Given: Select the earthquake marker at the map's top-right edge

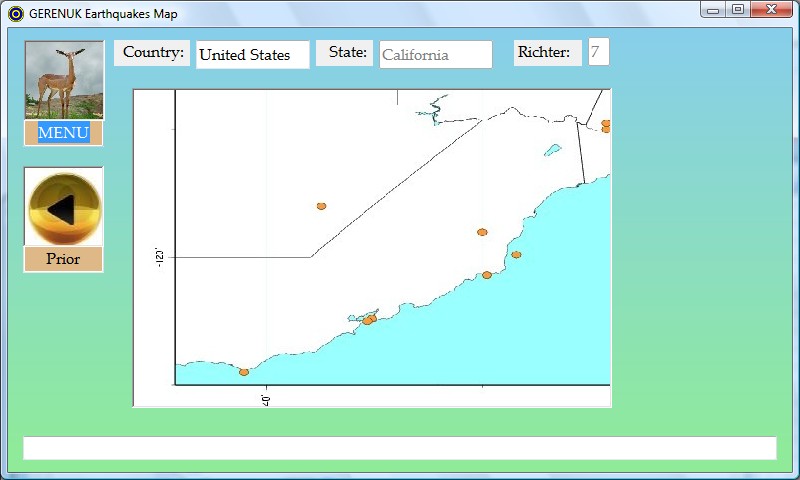Looking at the screenshot, I should (606, 125).
